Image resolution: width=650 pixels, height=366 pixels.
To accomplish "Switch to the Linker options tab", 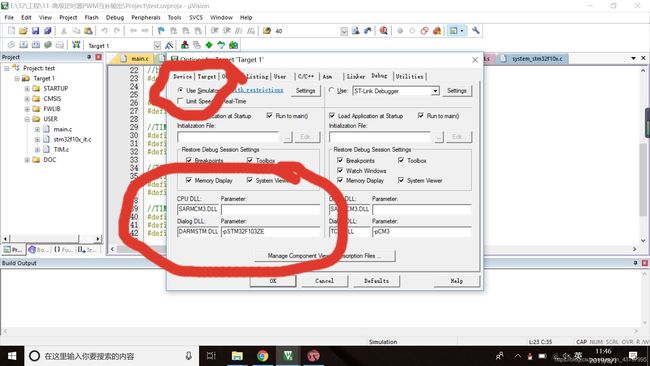I will pyautogui.click(x=356, y=76).
